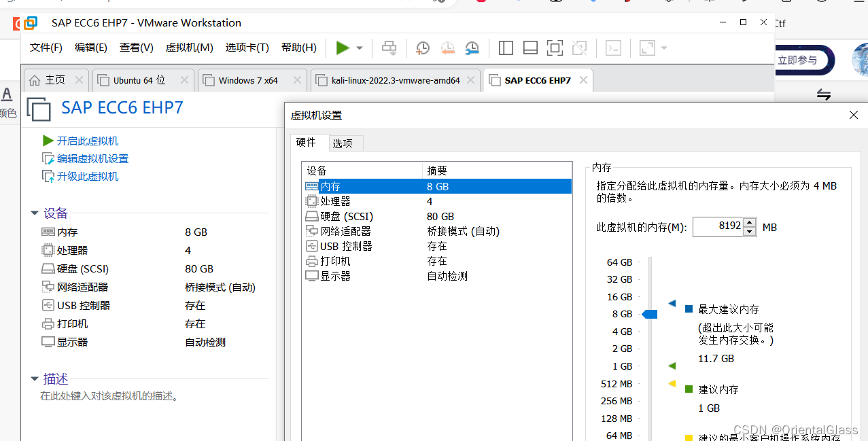Close the SAP ECC6 EHP7 tab
This screenshot has width=868, height=441.
tap(583, 80)
